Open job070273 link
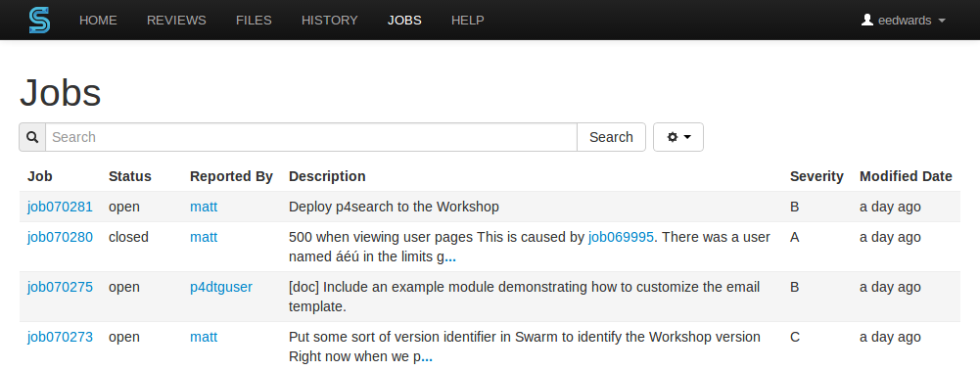Viewport: 980px width, 371px height. [60, 338]
